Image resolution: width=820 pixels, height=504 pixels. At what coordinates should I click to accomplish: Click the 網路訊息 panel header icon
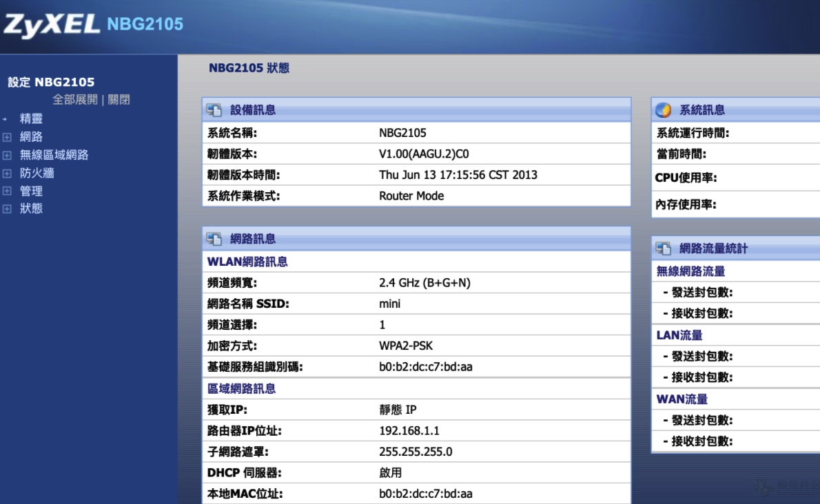pyautogui.click(x=215, y=239)
